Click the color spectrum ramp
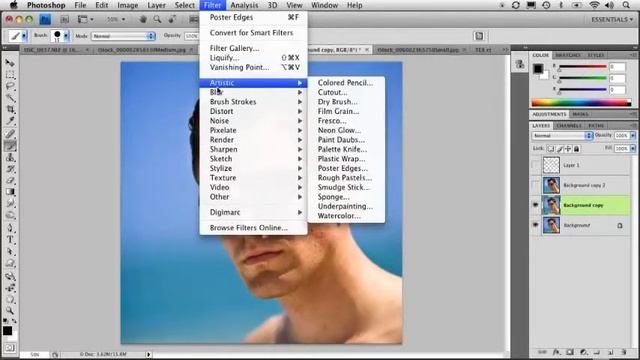This screenshot has height=360, width=640. [581, 102]
